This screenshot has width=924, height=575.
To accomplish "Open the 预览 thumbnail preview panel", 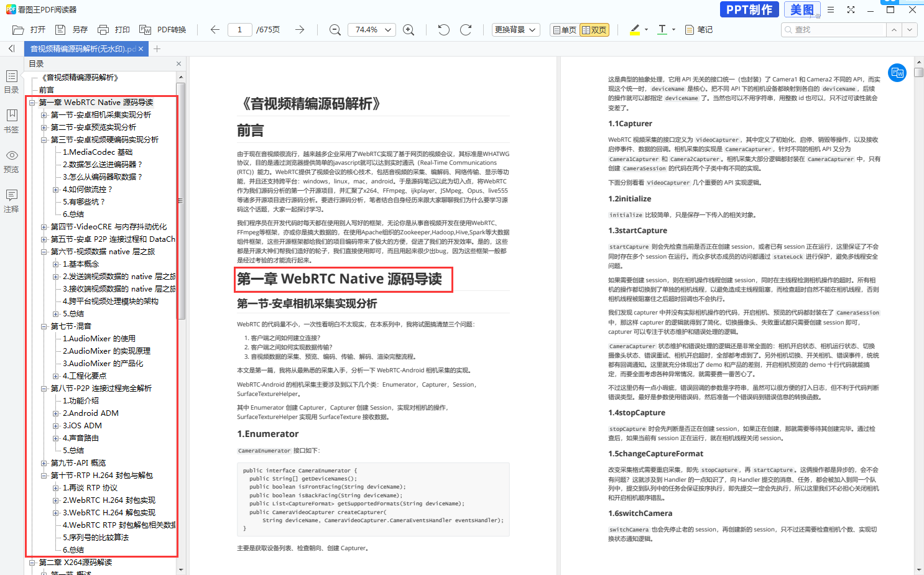I will pyautogui.click(x=11, y=161).
